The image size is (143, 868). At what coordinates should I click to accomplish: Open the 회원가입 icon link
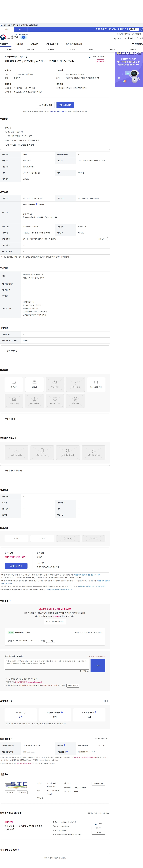(x=129, y=38)
